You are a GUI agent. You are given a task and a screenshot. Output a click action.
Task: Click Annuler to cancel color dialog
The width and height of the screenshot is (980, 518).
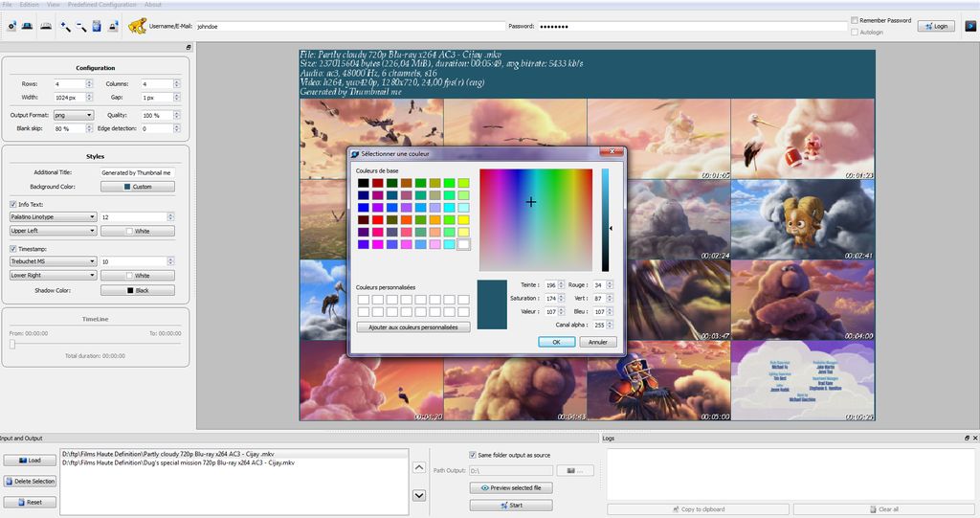tap(598, 342)
